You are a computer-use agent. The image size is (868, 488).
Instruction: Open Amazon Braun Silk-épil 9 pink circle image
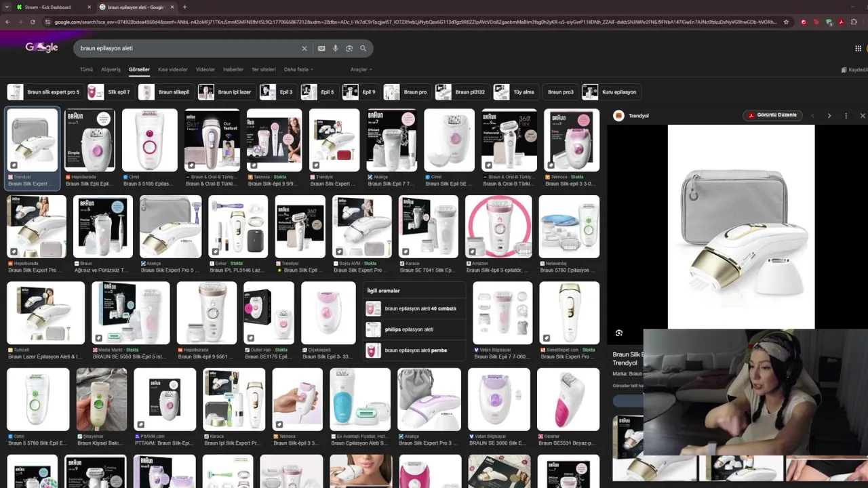(x=499, y=227)
